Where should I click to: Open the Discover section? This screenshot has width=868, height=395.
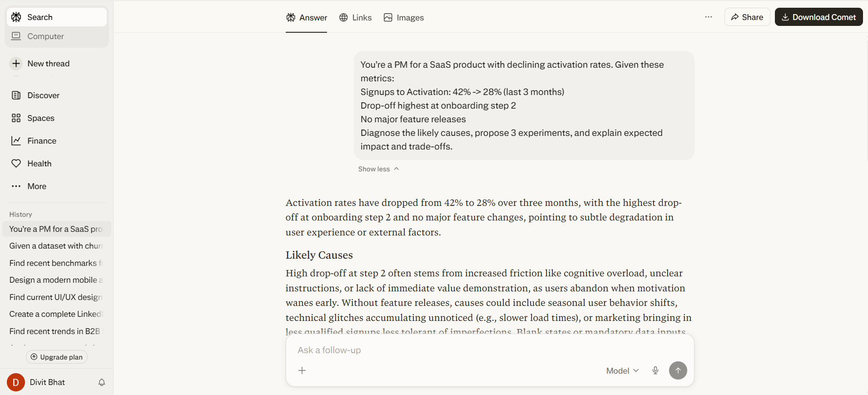point(43,95)
